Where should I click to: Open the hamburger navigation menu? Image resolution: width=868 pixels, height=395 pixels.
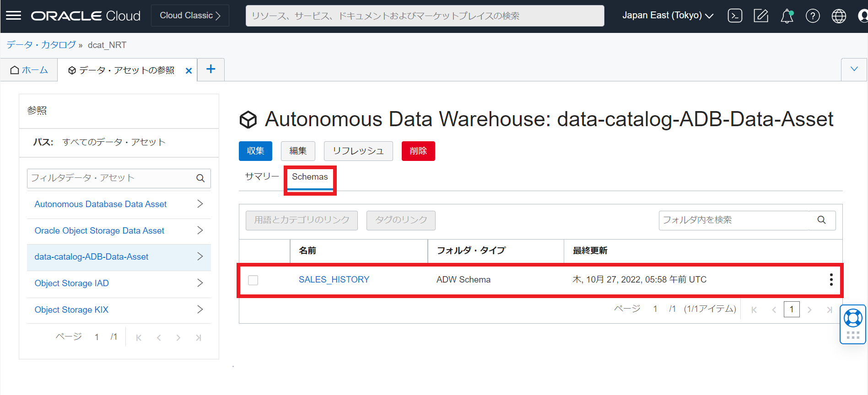point(13,16)
